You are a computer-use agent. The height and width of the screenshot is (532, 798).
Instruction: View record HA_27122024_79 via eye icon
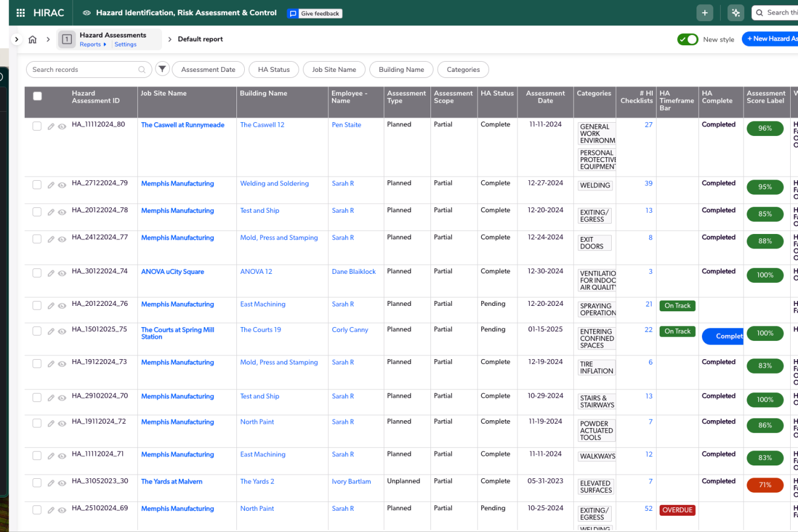pyautogui.click(x=62, y=185)
